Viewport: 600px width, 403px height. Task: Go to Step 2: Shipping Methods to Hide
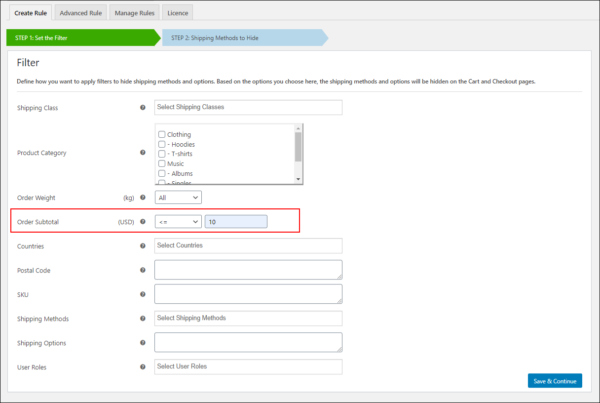click(245, 38)
